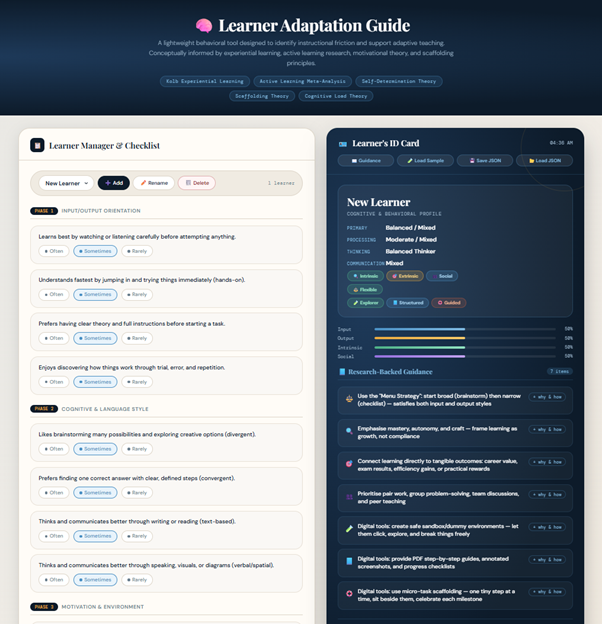Screen dimensions: 602x624
Task: Click the Extrinsic motivation tag
Action: (405, 276)
